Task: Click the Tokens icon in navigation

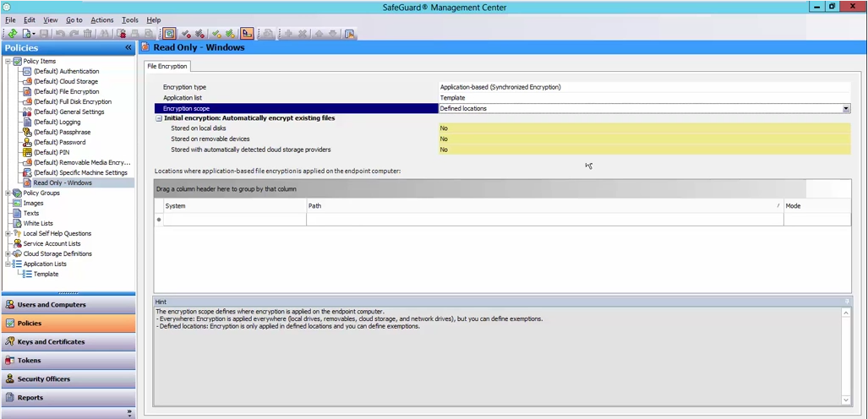Action: click(x=9, y=361)
